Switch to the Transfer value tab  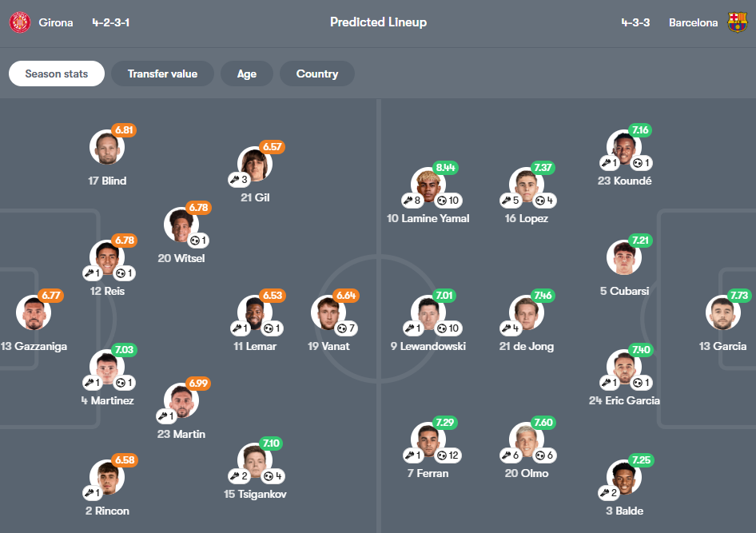pos(162,74)
